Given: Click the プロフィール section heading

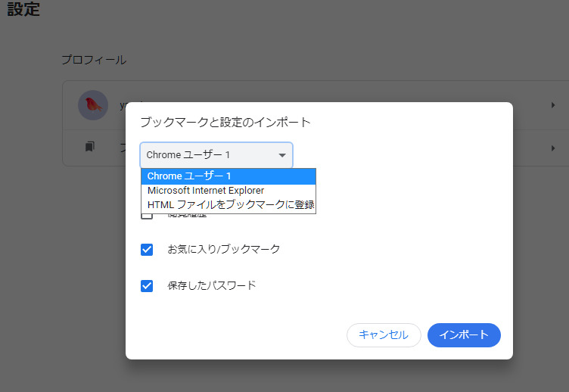Looking at the screenshot, I should 94,60.
